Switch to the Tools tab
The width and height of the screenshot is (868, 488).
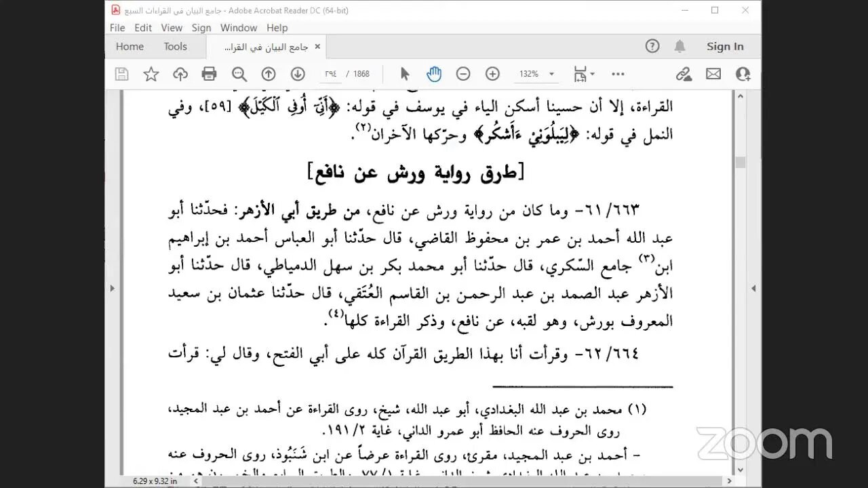175,47
